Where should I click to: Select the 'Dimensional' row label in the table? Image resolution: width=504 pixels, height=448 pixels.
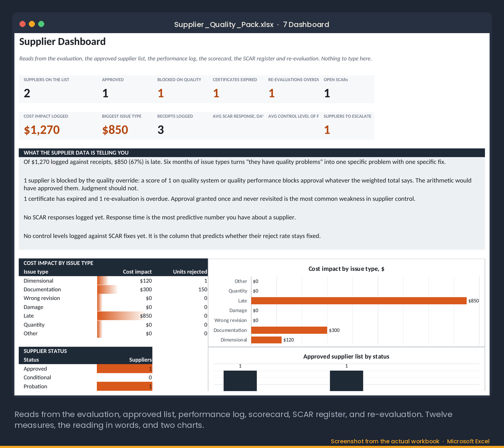point(39,281)
